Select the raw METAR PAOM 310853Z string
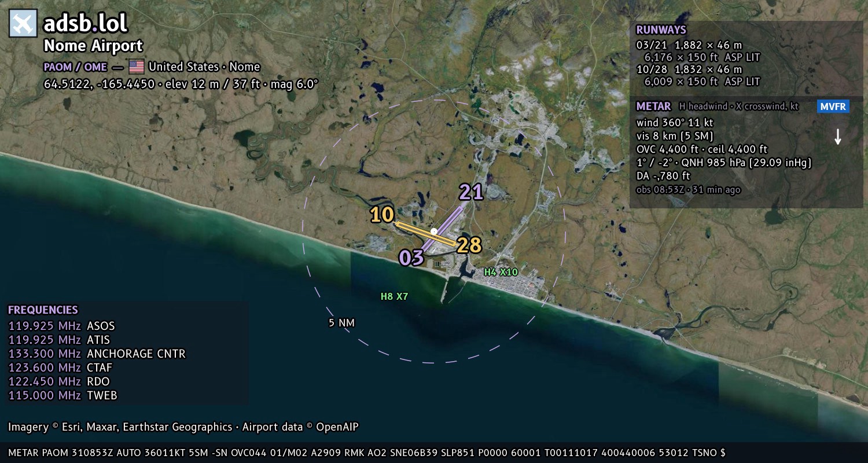The image size is (868, 463). click(367, 453)
